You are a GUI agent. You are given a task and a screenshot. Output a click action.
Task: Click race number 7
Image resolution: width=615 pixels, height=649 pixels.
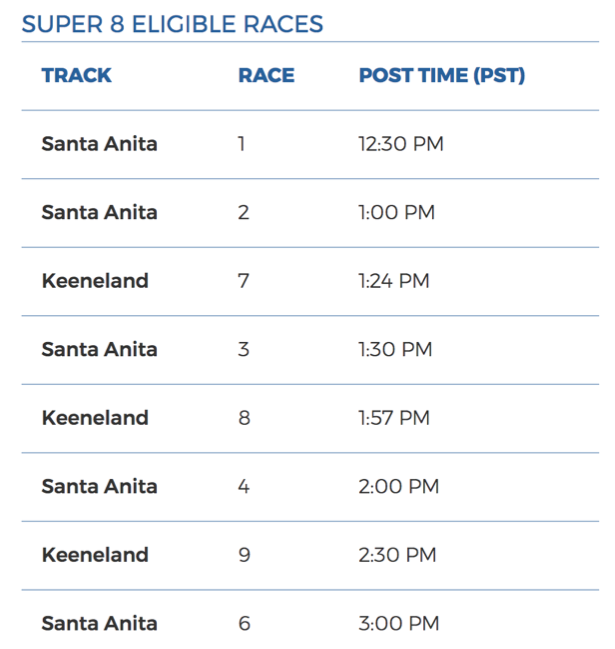(x=243, y=281)
